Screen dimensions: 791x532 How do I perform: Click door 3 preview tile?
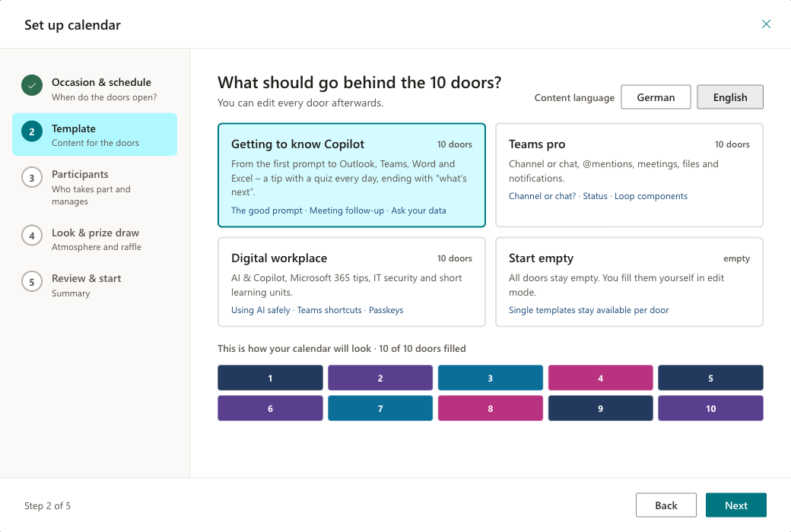pos(491,378)
